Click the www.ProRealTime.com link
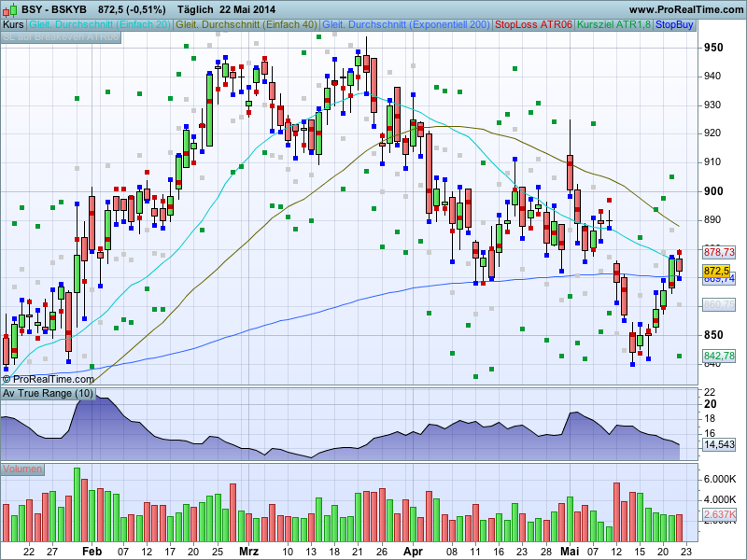 [x=686, y=9]
